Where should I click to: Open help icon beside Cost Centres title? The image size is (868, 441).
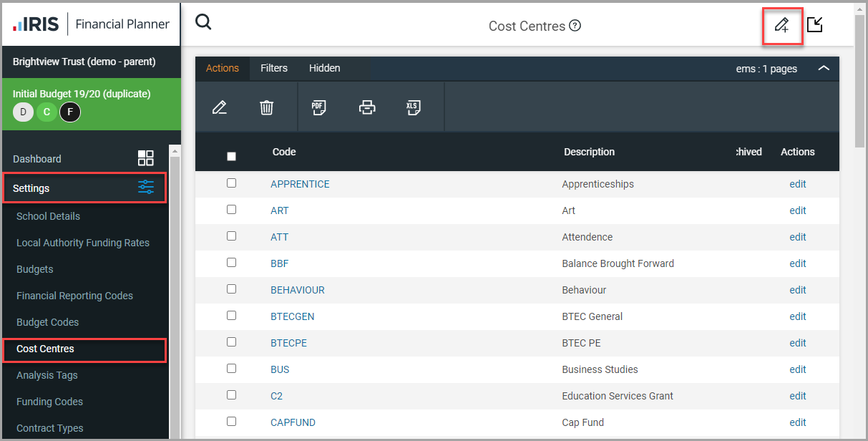[575, 26]
